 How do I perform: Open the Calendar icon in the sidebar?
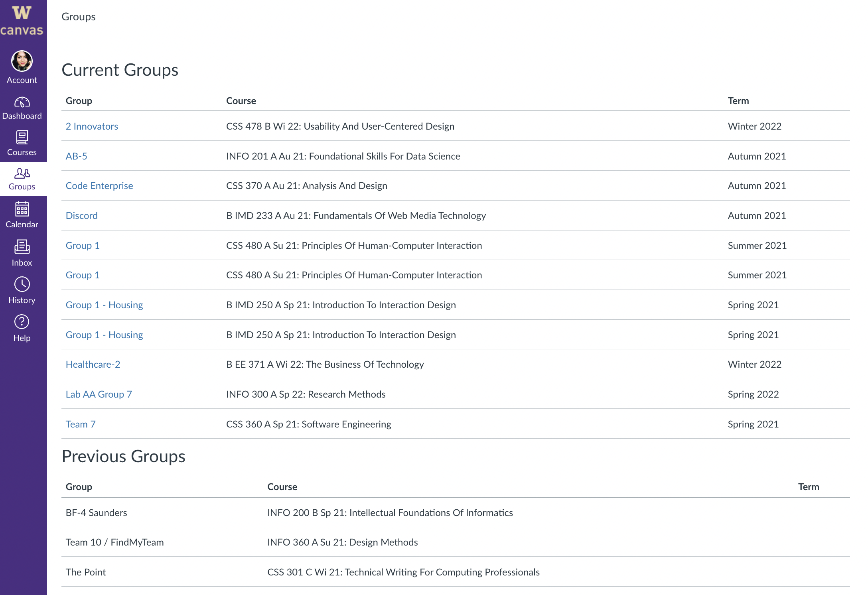(22, 209)
